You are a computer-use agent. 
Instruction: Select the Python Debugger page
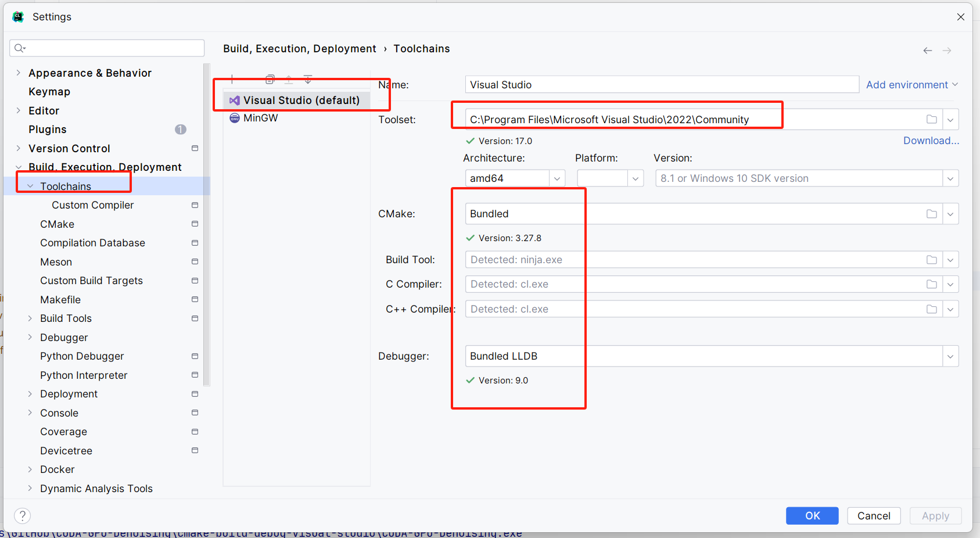(x=82, y=356)
